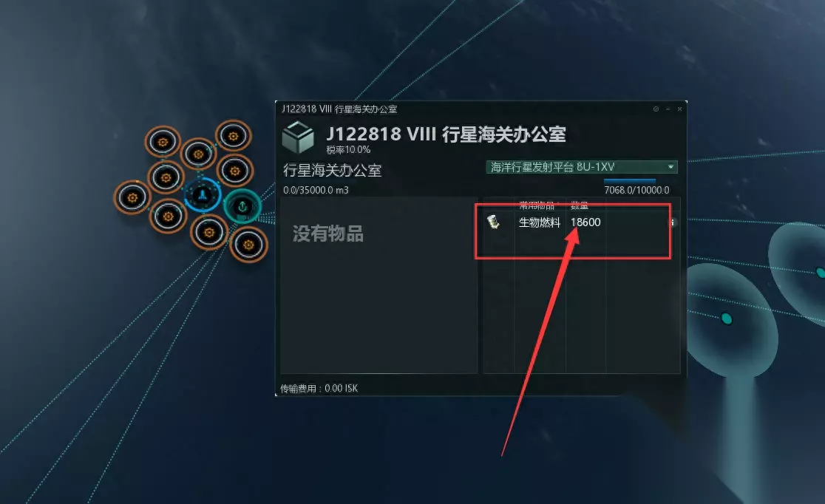Select the 生物燃料 item name
The width and height of the screenshot is (825, 504).
click(540, 222)
